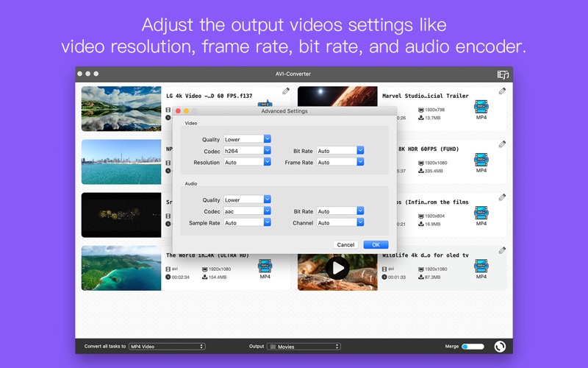Open the Channel dropdown
The width and height of the screenshot is (588, 368).
coord(340,223)
